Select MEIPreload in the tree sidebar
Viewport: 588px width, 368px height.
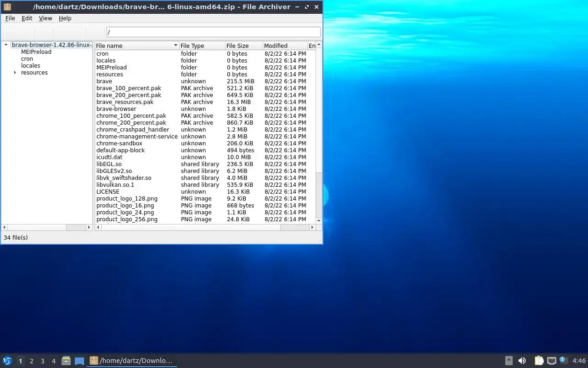36,52
